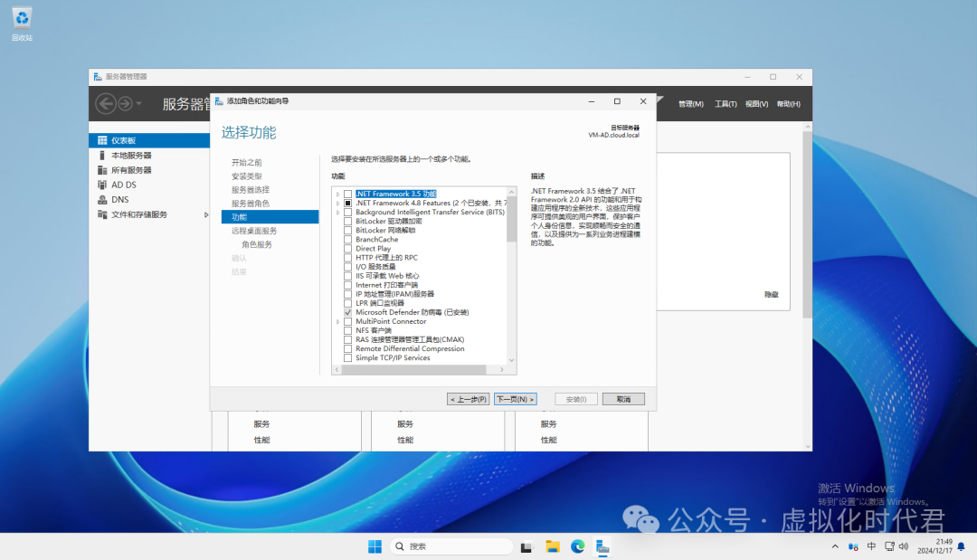Enable the BranchCache feature checkbox

point(347,240)
